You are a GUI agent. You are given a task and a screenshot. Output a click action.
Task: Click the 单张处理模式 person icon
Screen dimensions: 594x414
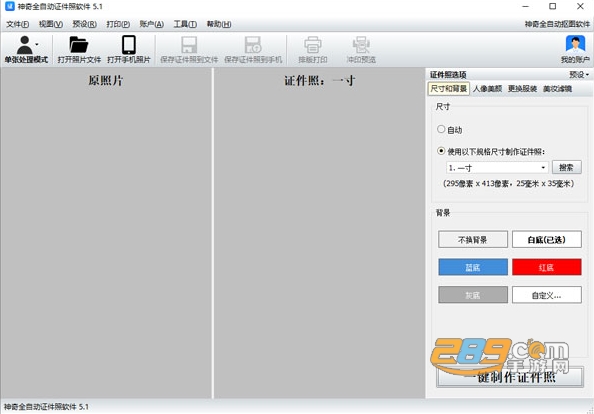coord(25,45)
